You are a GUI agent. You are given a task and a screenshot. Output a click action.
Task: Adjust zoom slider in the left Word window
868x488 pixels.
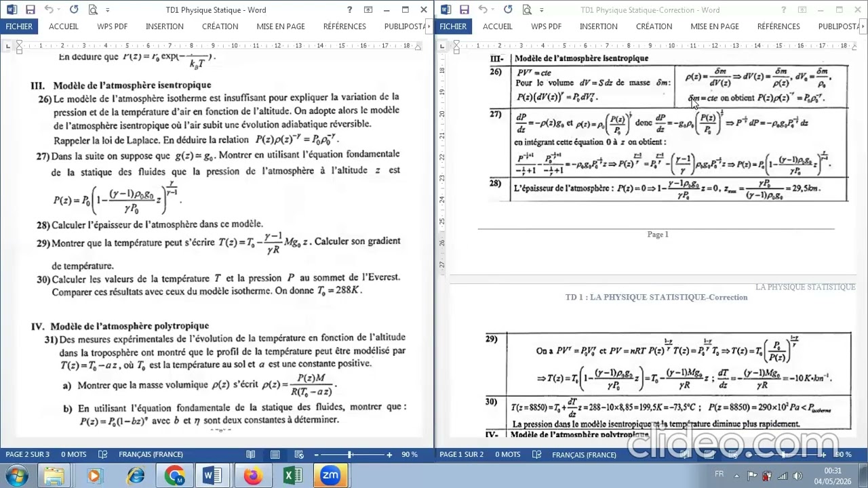click(350, 454)
